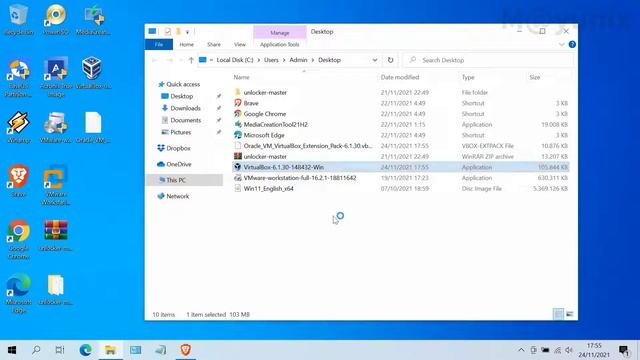Switch to the Share ribbon tab
This screenshot has height=360, width=640.
tap(214, 44)
